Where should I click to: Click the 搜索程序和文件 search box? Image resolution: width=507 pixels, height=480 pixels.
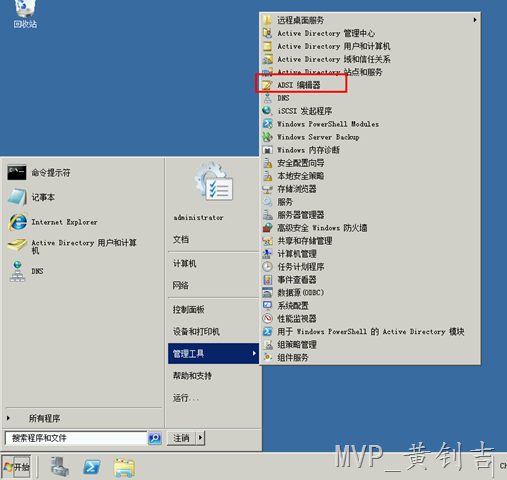pos(76,438)
